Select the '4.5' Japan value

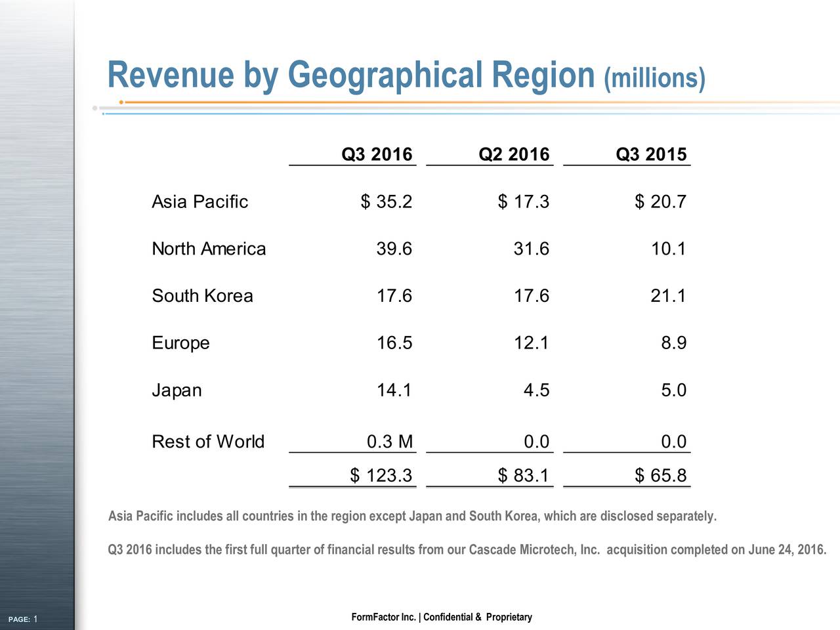coord(537,390)
